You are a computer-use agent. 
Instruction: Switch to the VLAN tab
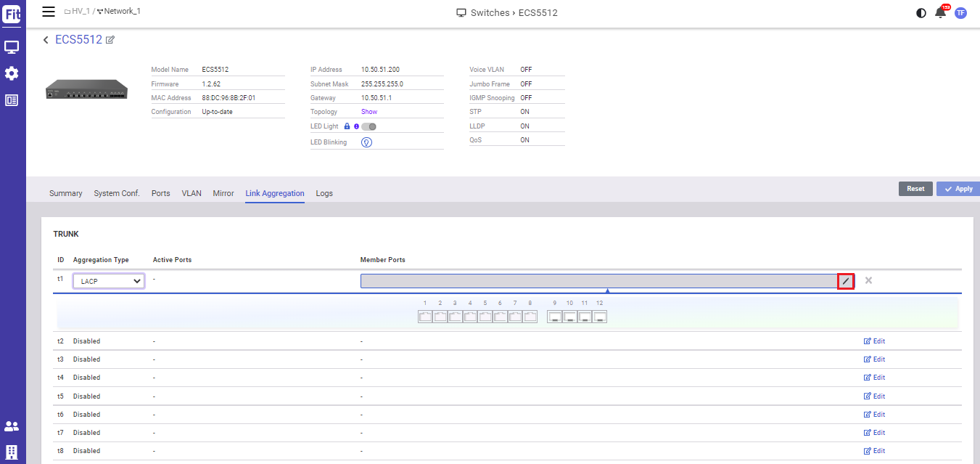click(192, 193)
